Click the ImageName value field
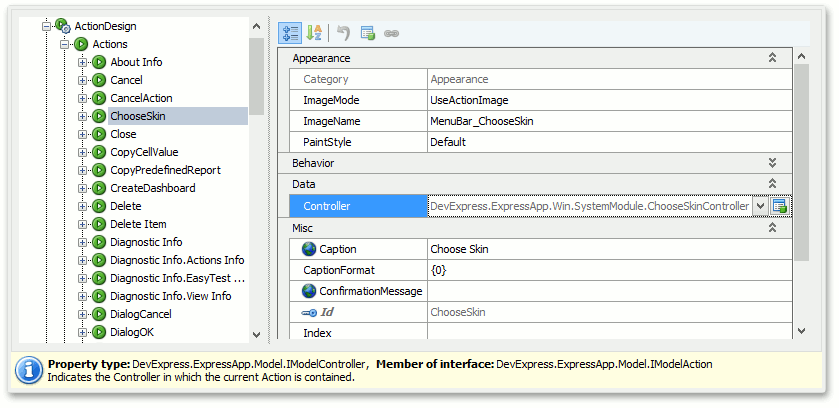The image size is (839, 408). [609, 121]
